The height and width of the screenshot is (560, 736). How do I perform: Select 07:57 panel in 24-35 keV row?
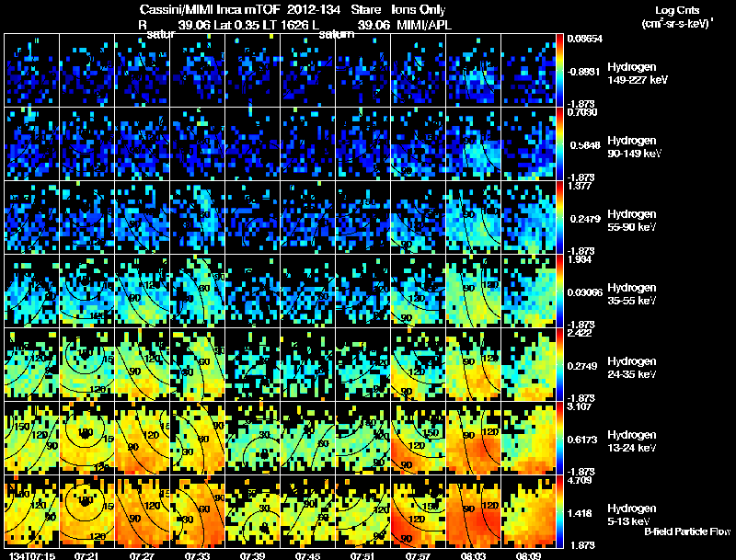click(418, 364)
